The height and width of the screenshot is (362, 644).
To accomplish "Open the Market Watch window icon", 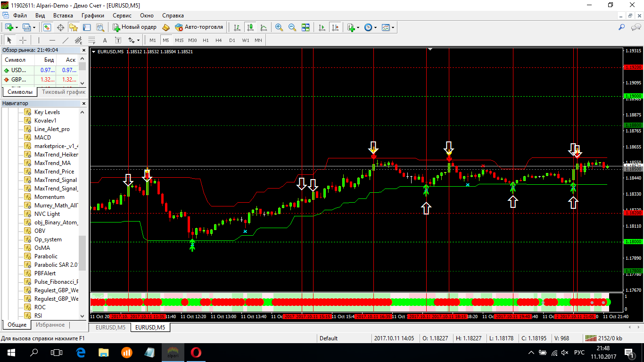I will pos(48,27).
